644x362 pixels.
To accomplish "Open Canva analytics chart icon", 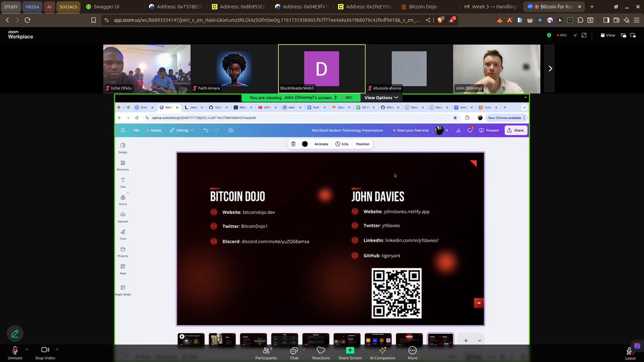I will [458, 130].
